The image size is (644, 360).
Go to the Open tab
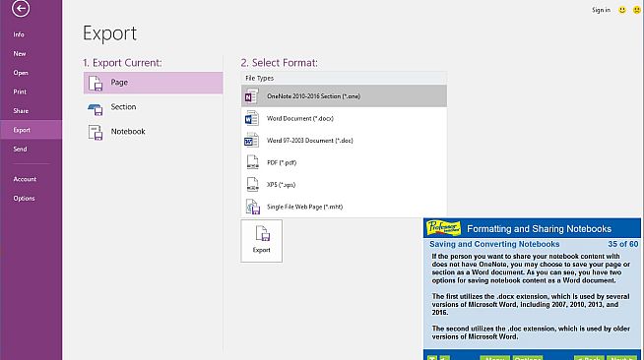[21, 73]
